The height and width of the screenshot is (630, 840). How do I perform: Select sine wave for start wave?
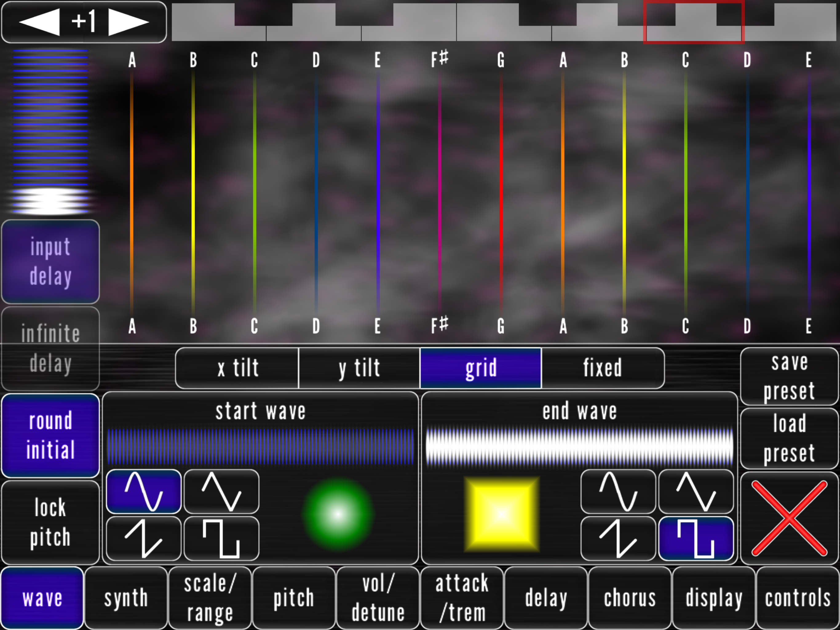[144, 491]
